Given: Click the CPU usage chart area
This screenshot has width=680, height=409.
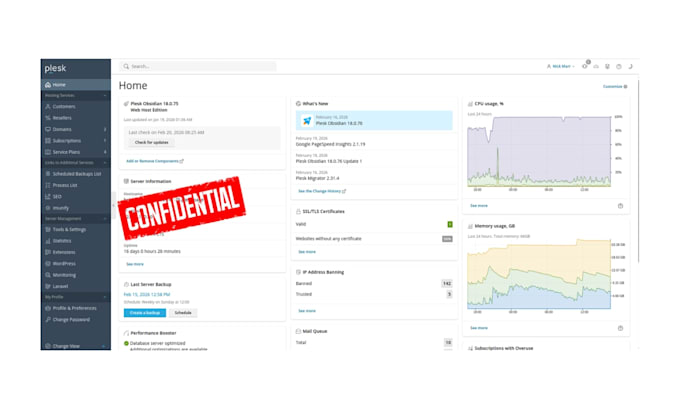Looking at the screenshot, I should point(539,152).
